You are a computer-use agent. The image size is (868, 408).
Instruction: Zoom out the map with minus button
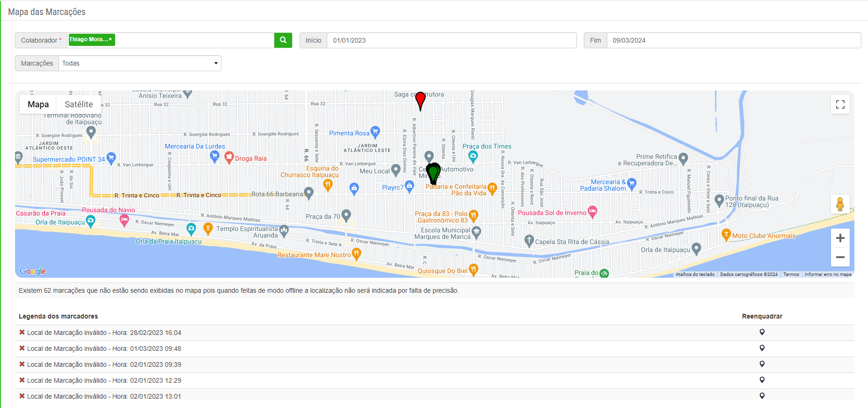click(840, 257)
